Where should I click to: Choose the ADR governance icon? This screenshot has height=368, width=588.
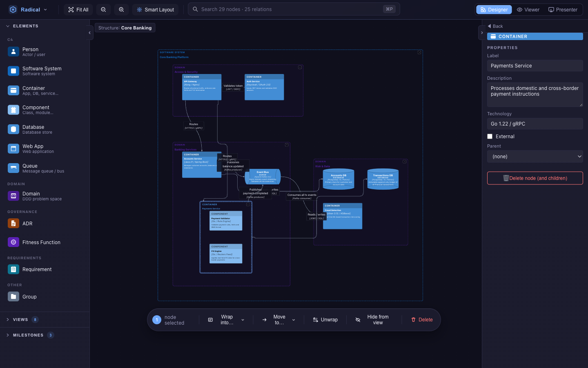pos(13,224)
